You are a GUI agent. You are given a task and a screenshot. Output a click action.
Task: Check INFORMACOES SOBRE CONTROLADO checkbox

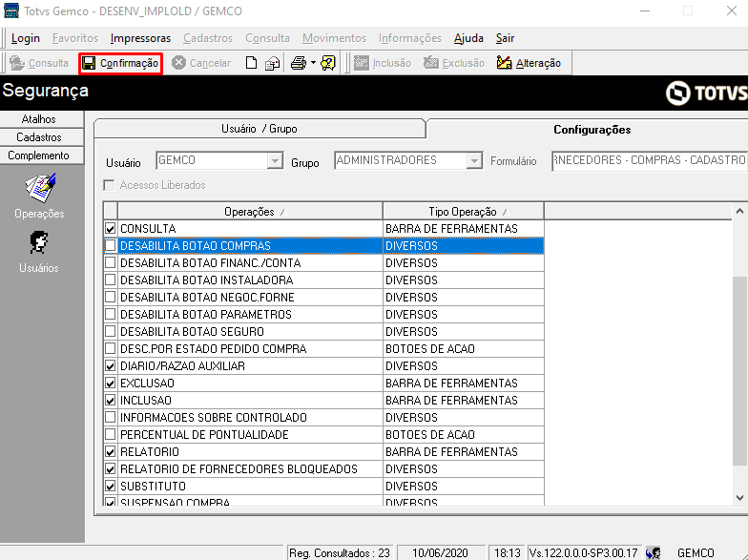point(111,418)
